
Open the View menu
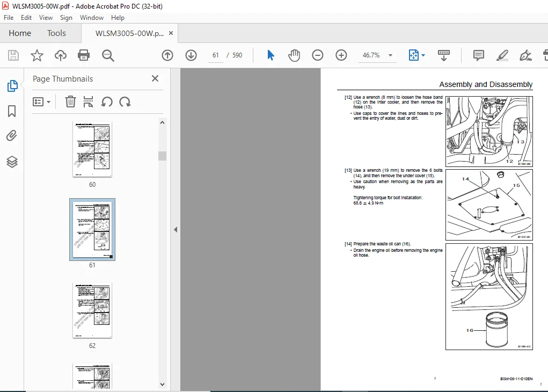[x=46, y=18]
